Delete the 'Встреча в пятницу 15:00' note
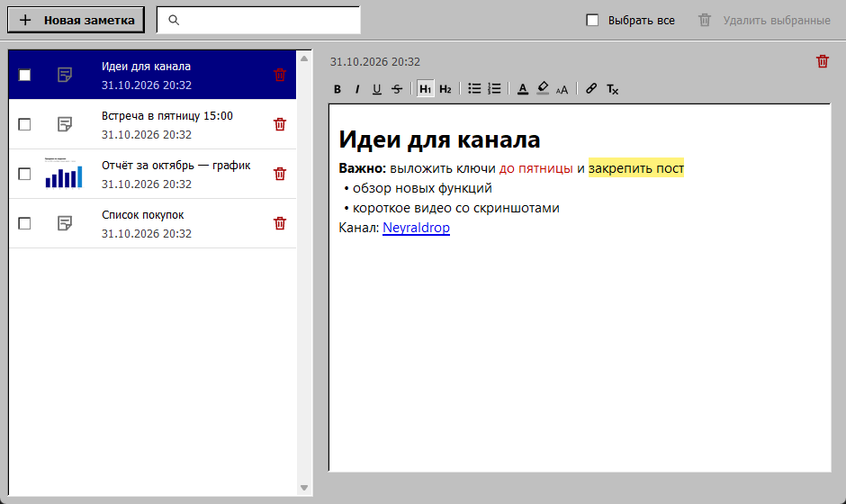846x504 pixels. tap(280, 124)
